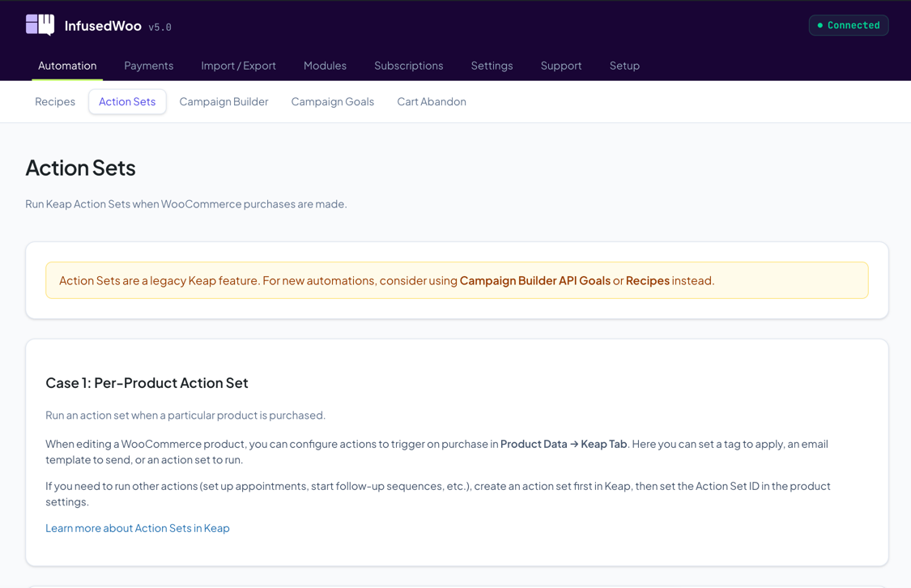The height and width of the screenshot is (588, 911).
Task: Click the InfusedWoo logo icon
Action: point(38,25)
